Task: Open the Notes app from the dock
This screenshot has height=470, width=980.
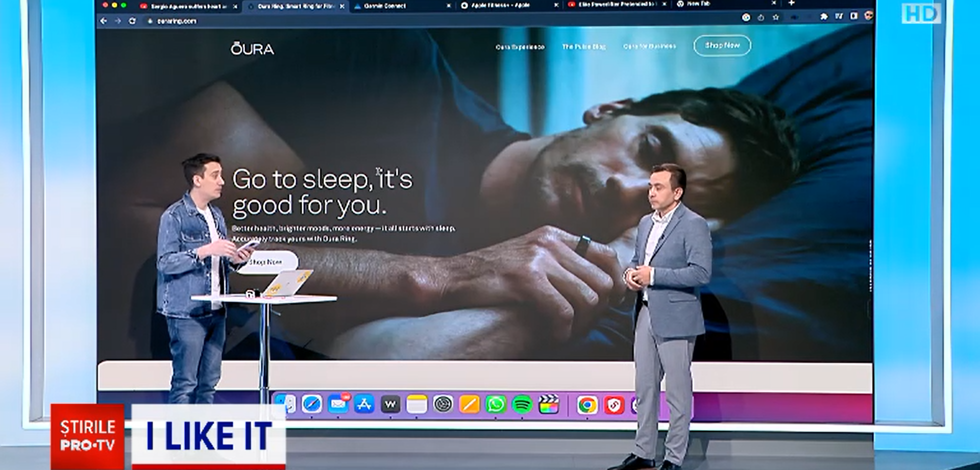Action: pos(416,405)
